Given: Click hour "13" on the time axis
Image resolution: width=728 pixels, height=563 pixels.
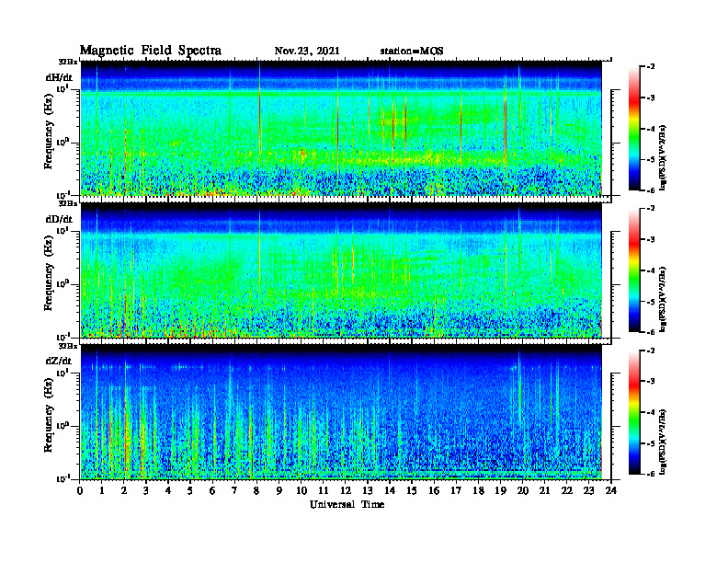Looking at the screenshot, I should pyautogui.click(x=368, y=491).
